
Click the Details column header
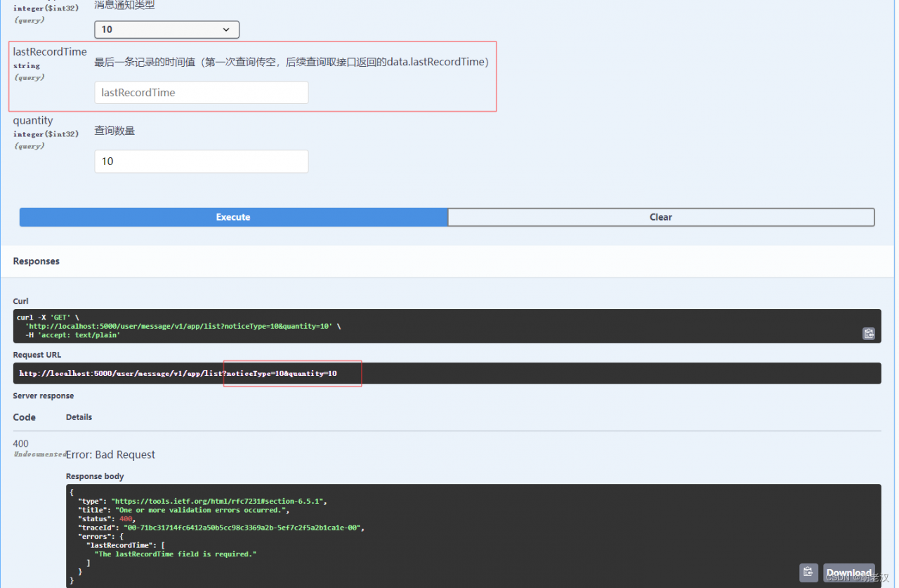78,417
